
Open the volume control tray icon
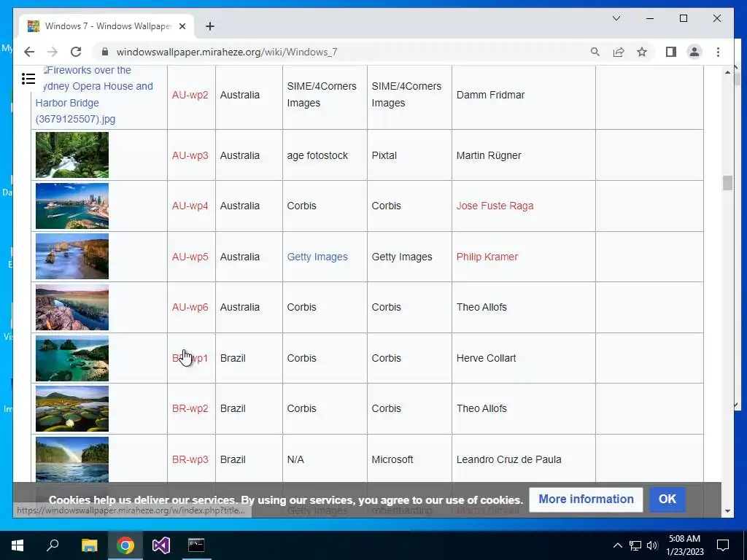point(652,545)
